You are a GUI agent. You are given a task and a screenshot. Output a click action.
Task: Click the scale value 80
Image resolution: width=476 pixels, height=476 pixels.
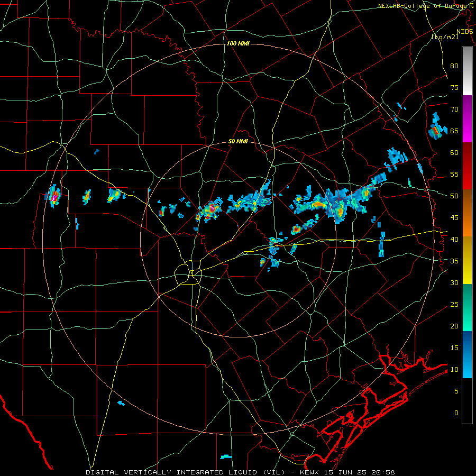click(x=454, y=66)
